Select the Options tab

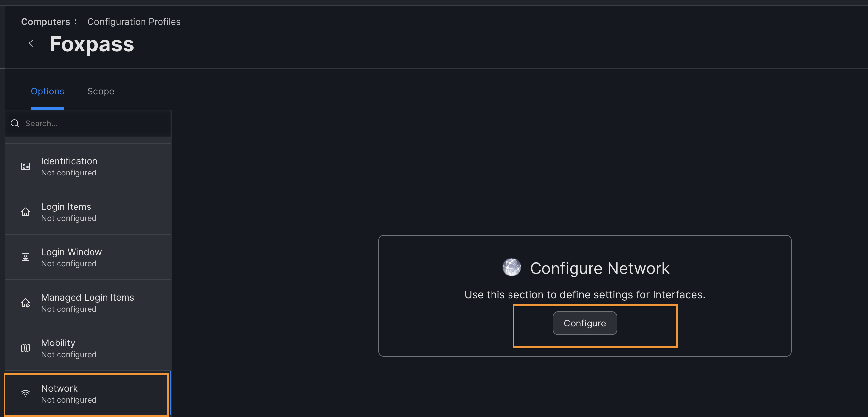click(47, 90)
